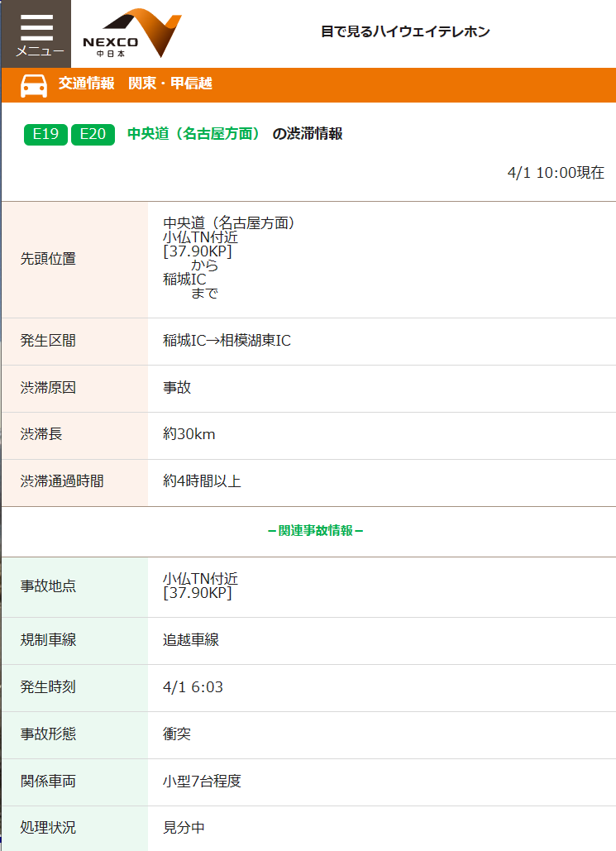Screen dimensions: 616x851
Task: Select the 見分中 status value
Action: pyautogui.click(x=184, y=828)
